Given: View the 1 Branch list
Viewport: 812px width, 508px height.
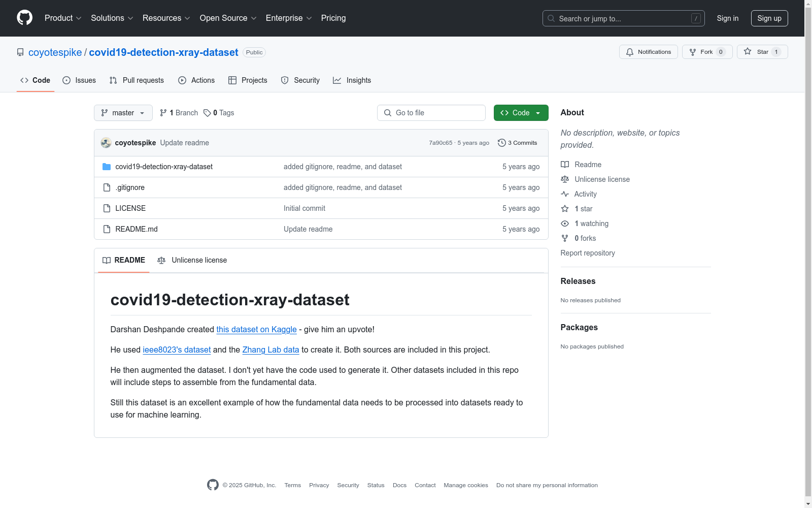Looking at the screenshot, I should tap(179, 113).
